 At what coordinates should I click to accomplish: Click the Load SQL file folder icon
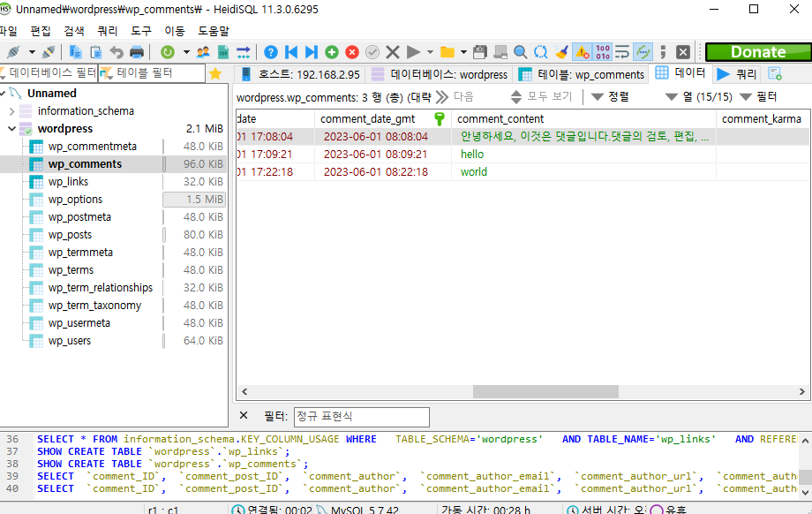click(x=447, y=52)
